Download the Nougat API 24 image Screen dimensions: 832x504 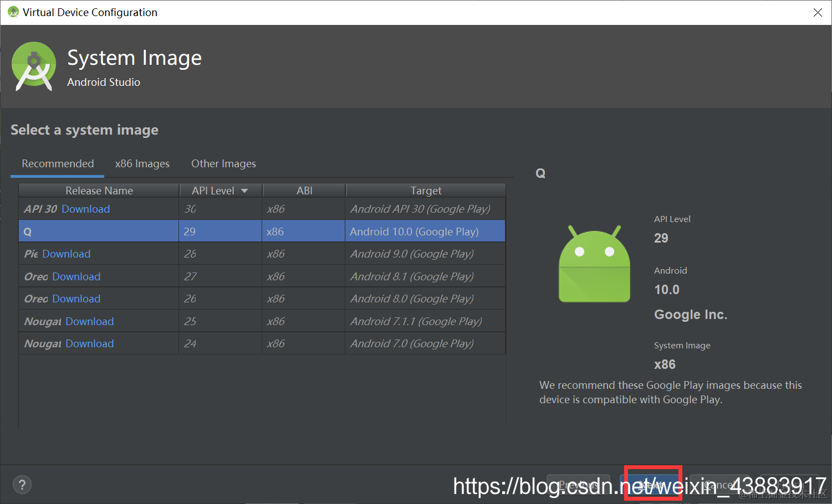point(90,343)
